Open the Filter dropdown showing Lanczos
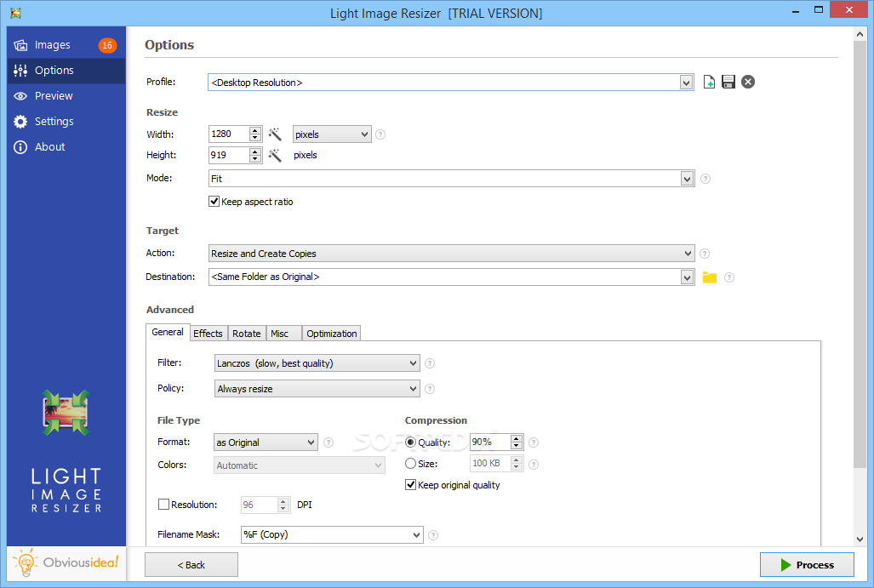This screenshot has height=588, width=874. 317,363
